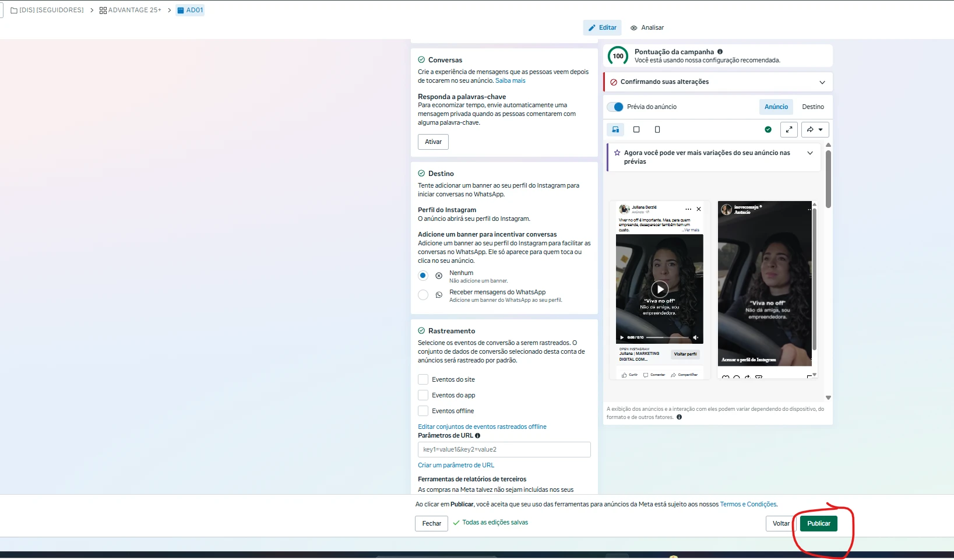
Task: Click the Voltar button
Action: (x=781, y=523)
